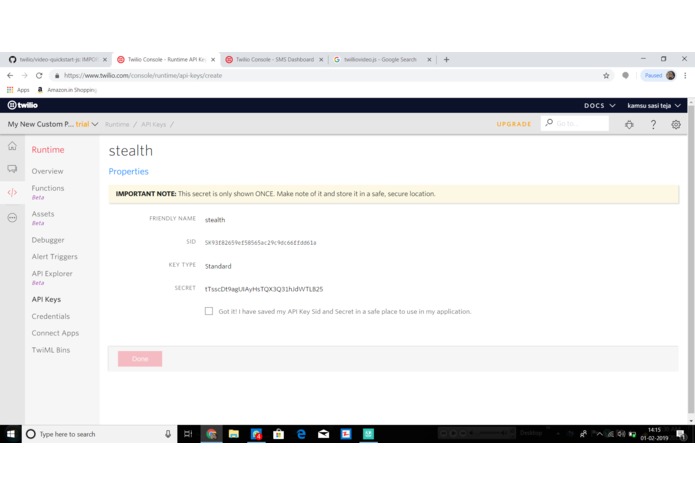Reload the page with the refresh icon
Image resolution: width=695 pixels, height=494 pixels.
click(x=39, y=76)
